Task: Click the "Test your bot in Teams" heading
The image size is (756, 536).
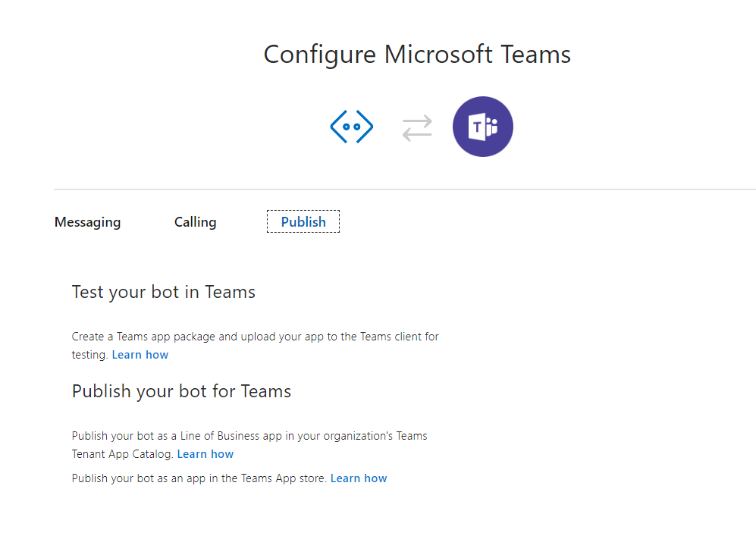Action: tap(164, 292)
